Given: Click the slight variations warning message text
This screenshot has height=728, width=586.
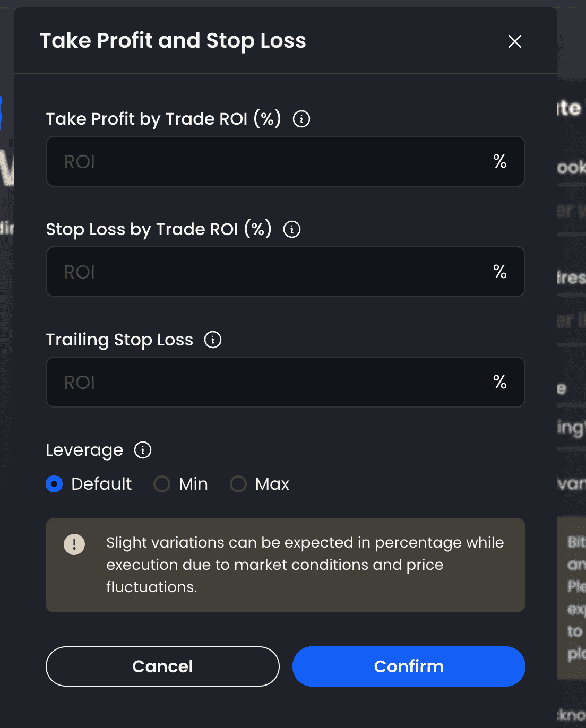Looking at the screenshot, I should (305, 565).
